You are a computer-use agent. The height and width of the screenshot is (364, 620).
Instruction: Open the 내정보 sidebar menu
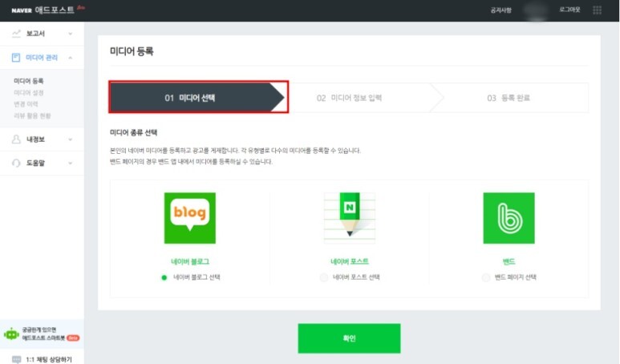(x=42, y=140)
